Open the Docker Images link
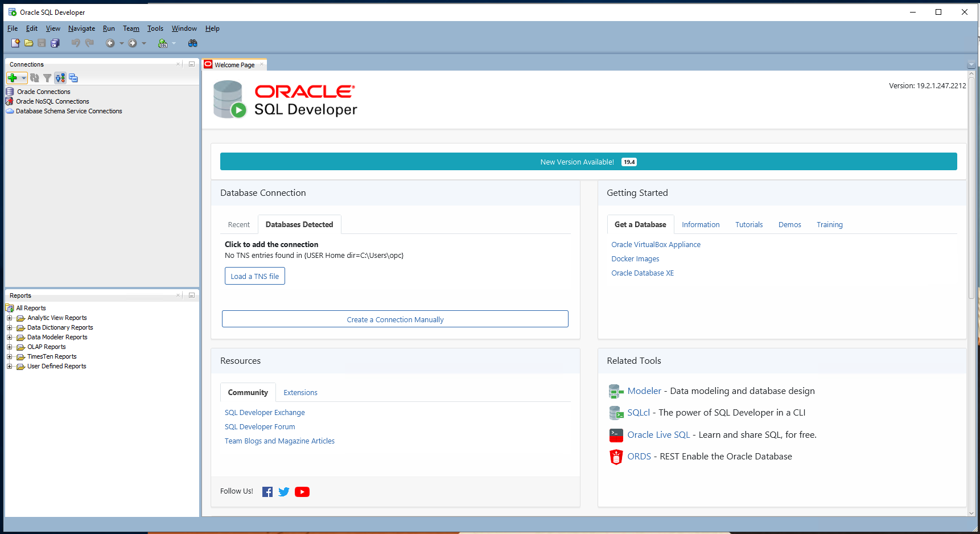 point(635,259)
